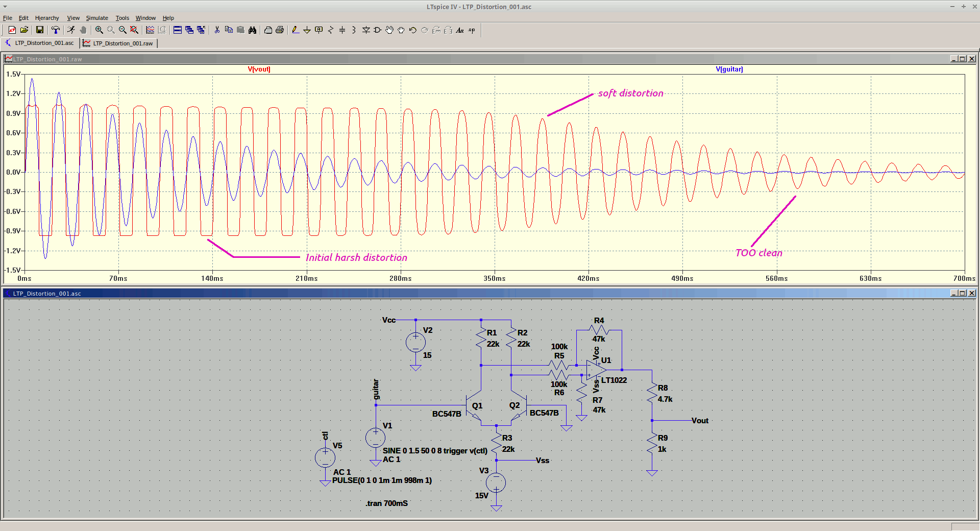Open the File menu
Image resolution: width=980 pixels, height=531 pixels.
[x=8, y=18]
